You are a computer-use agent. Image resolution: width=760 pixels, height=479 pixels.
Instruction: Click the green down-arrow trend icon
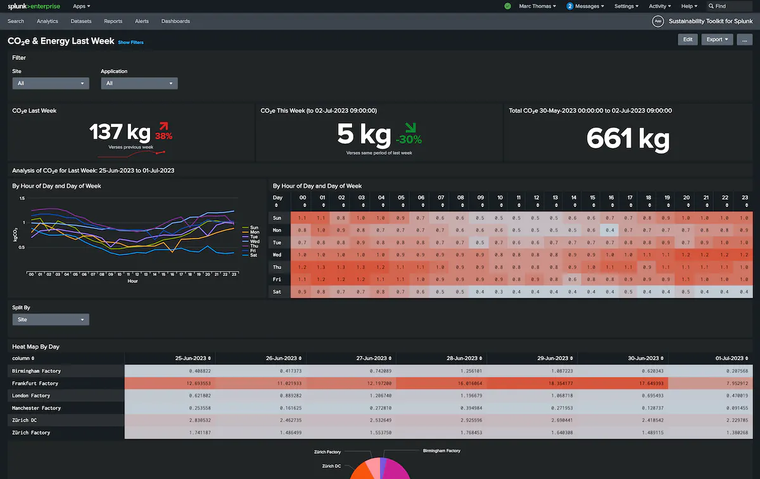pos(411,128)
